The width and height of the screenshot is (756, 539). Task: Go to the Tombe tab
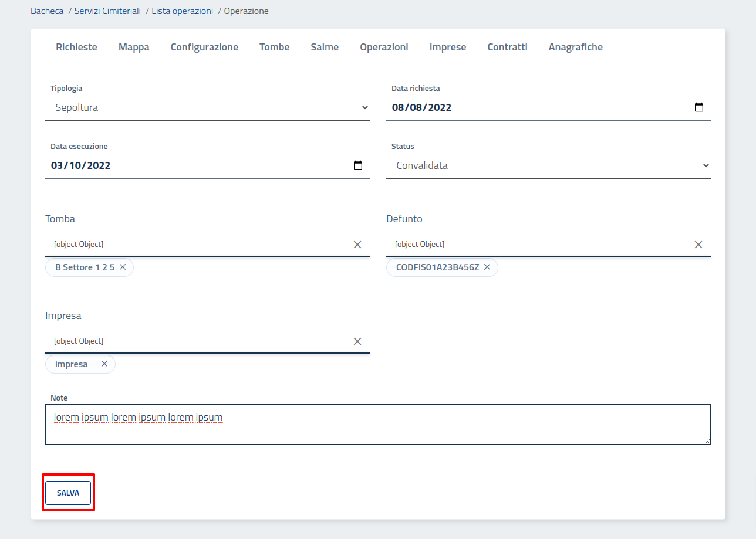click(x=274, y=48)
